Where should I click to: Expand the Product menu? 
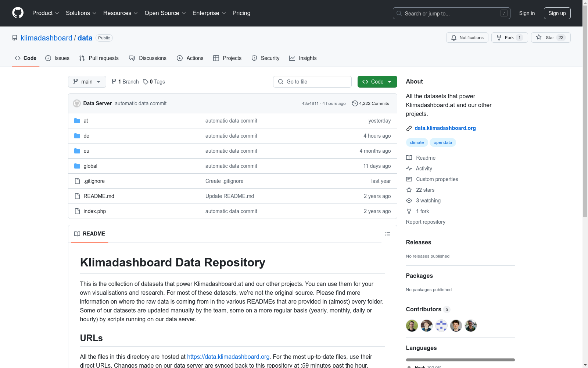pos(46,13)
